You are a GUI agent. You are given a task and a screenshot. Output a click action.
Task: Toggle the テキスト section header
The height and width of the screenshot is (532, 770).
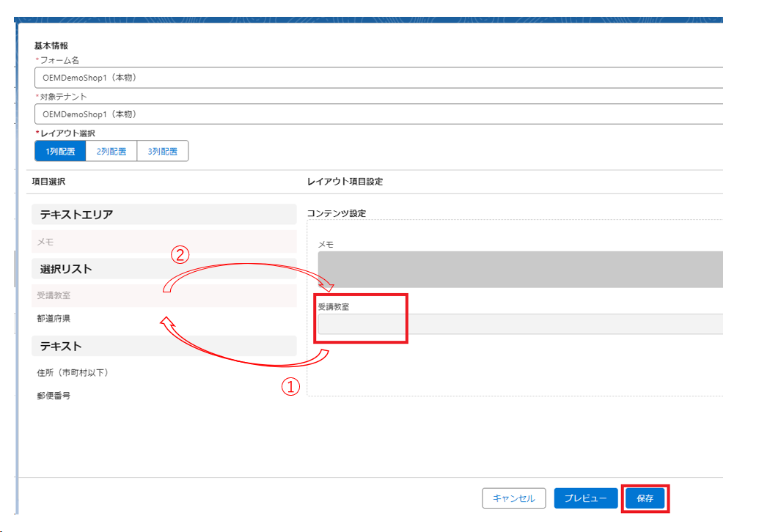[x=164, y=346]
